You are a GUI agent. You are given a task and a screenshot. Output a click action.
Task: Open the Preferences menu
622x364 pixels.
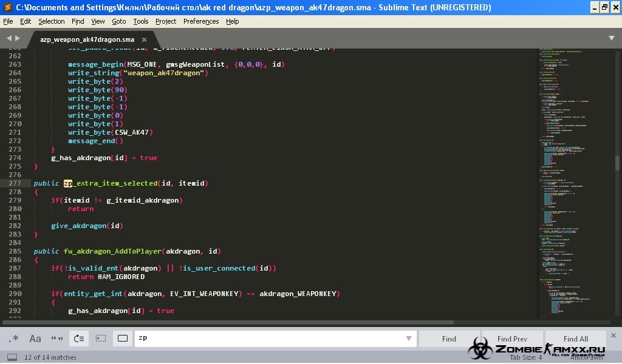(201, 21)
